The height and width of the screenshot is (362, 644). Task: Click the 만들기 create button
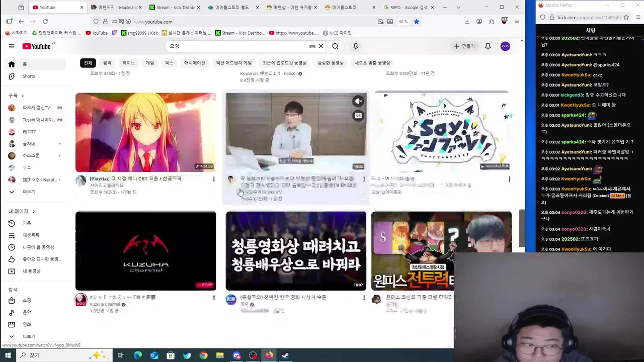click(x=464, y=46)
